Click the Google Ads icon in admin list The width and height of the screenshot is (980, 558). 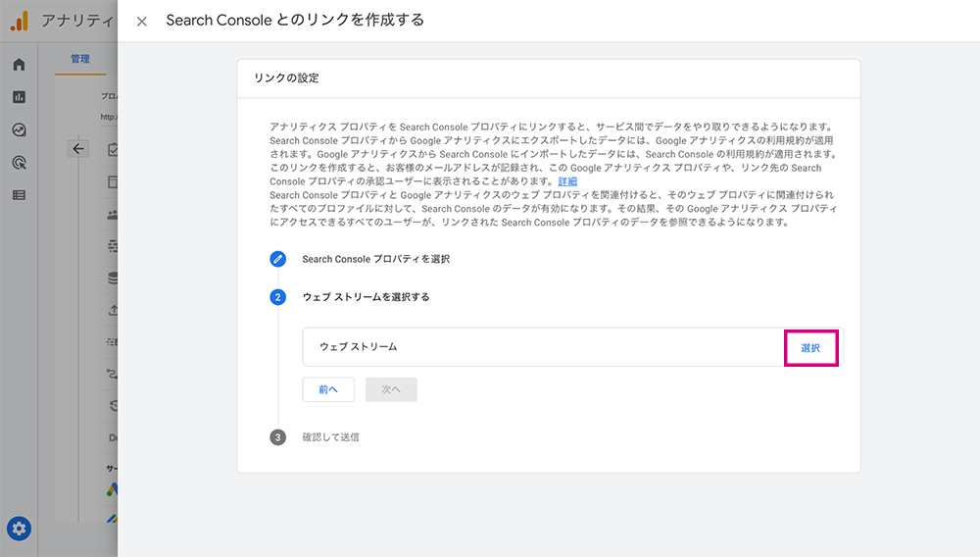[x=112, y=489]
